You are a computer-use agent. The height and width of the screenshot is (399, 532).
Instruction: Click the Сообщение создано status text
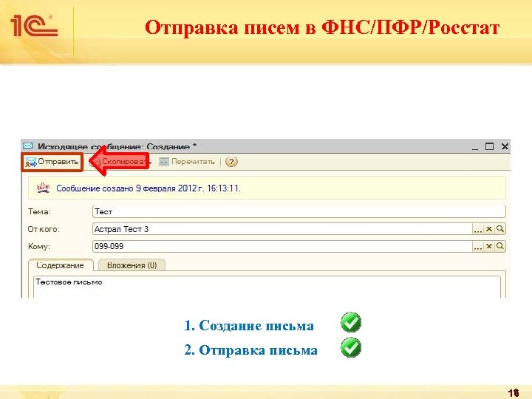(149, 188)
